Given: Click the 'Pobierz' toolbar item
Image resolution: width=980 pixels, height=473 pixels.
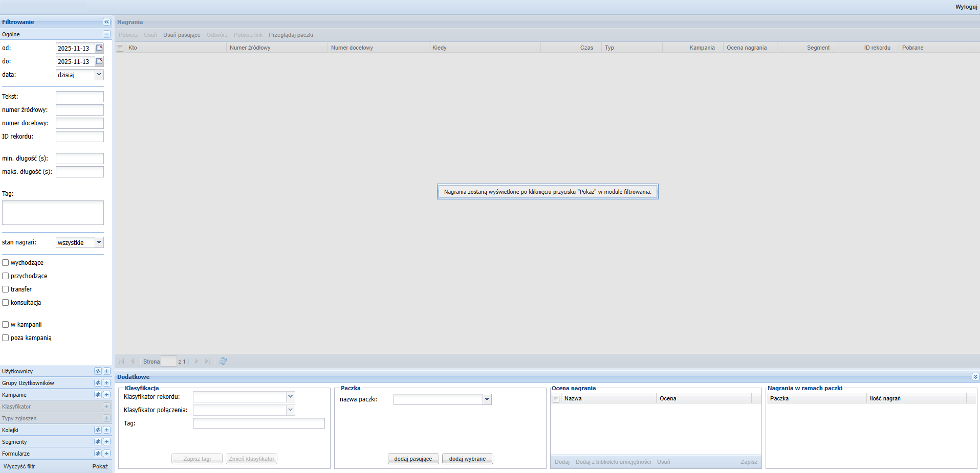Looking at the screenshot, I should [128, 35].
